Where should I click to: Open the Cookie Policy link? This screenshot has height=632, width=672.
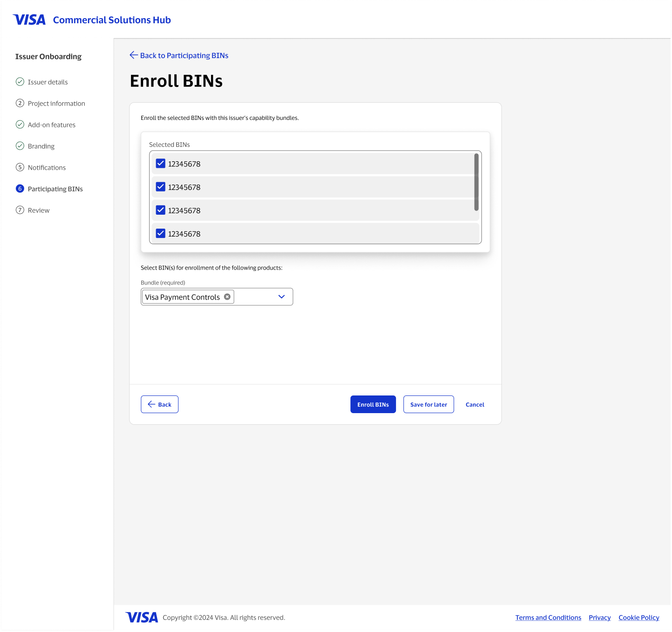(x=639, y=618)
